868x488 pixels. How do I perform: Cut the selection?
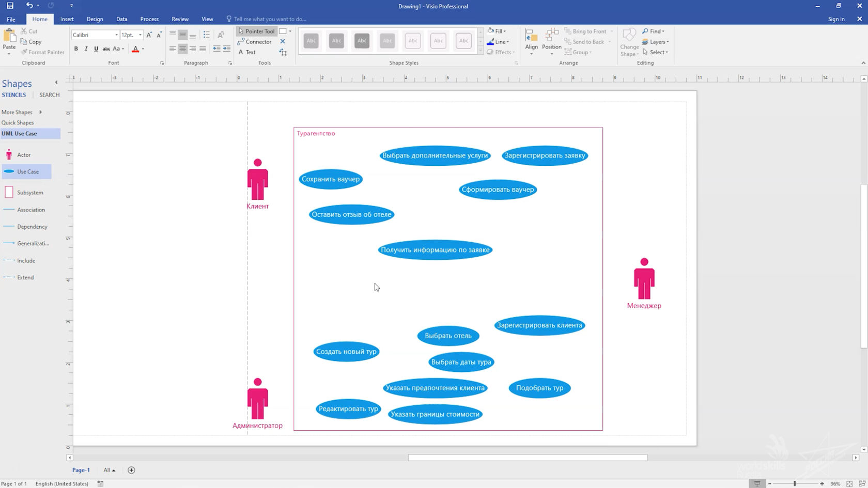pyautogui.click(x=29, y=31)
